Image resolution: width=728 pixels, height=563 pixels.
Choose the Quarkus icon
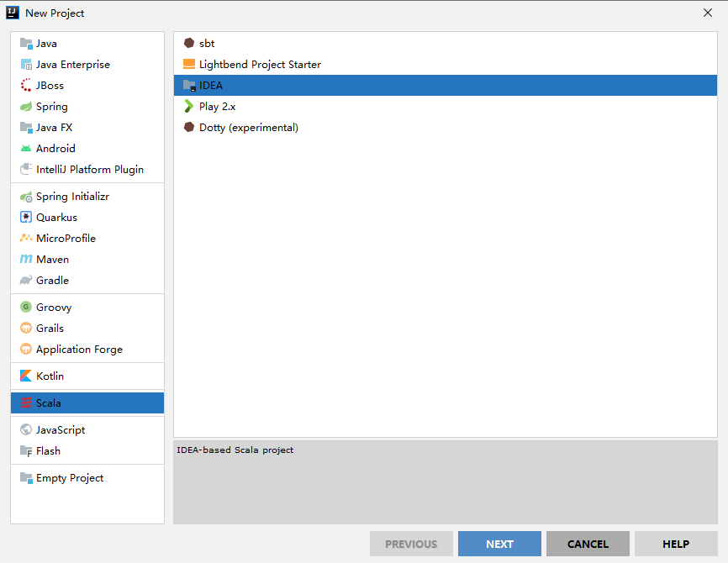(x=26, y=217)
